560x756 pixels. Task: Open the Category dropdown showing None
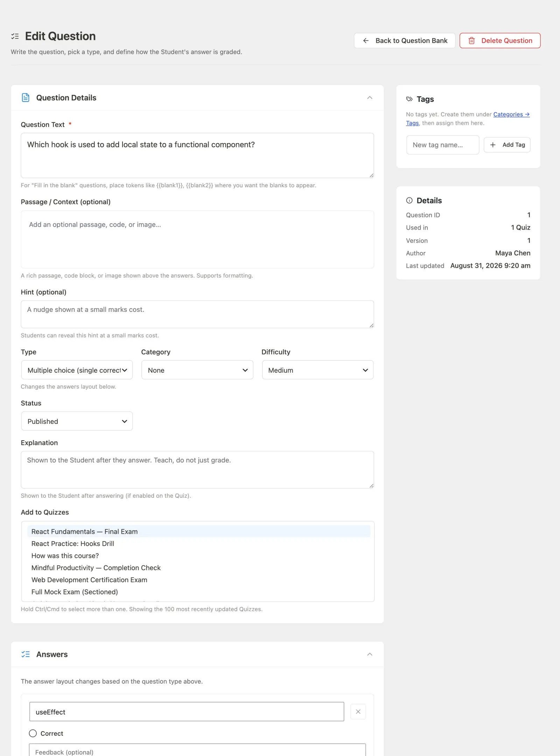197,370
